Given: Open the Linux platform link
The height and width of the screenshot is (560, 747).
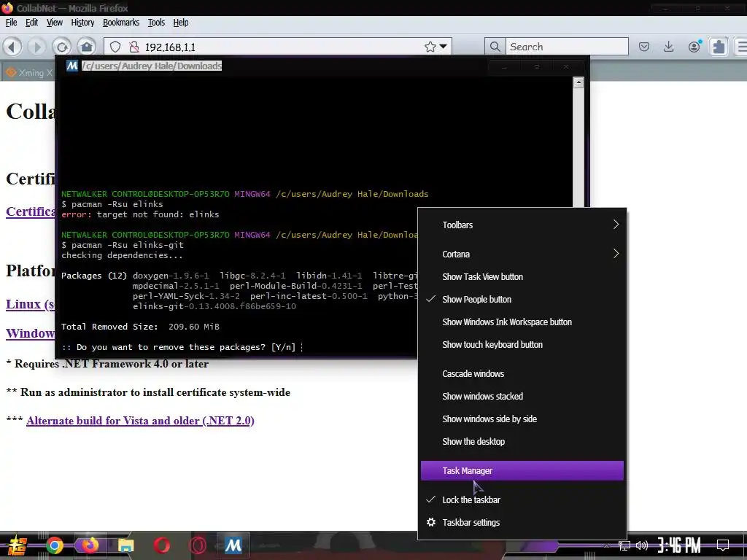Looking at the screenshot, I should [x=31, y=304].
